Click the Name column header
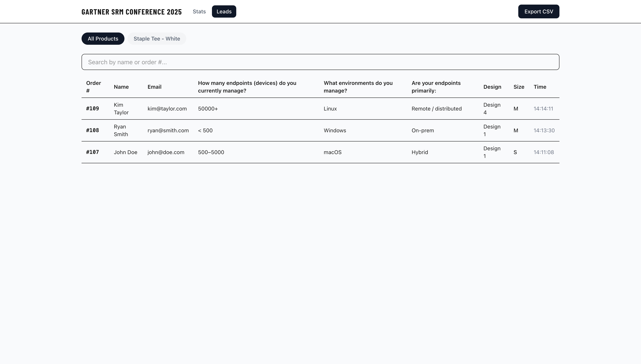 point(121,87)
